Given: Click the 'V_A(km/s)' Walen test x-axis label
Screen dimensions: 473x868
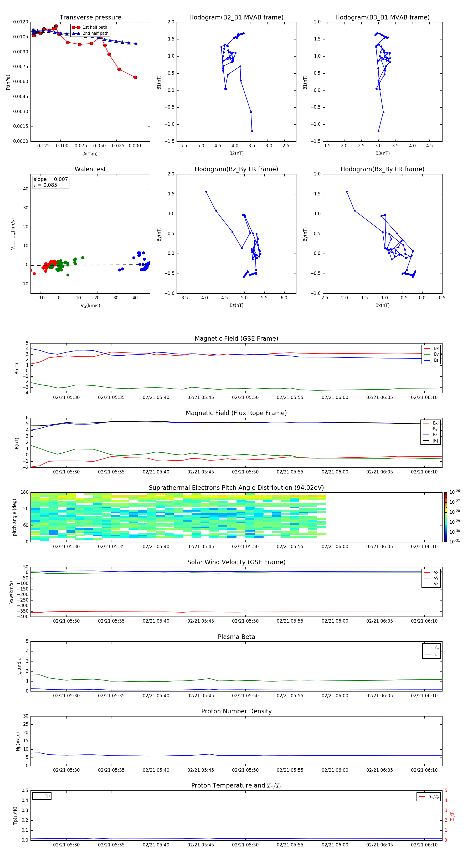Looking at the screenshot, I should (90, 306).
